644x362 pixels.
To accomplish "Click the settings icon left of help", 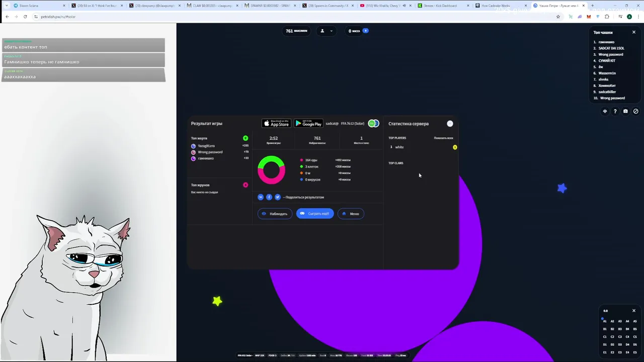I will point(605,112).
